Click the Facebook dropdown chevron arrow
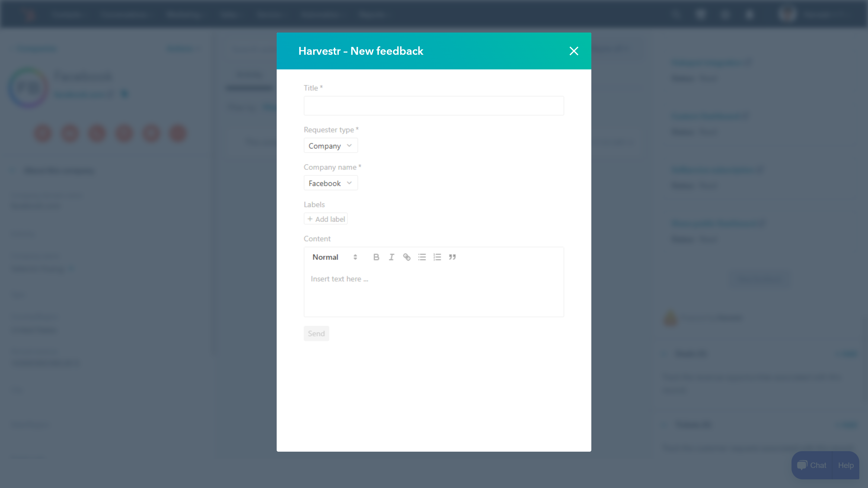868x488 pixels. 349,183
